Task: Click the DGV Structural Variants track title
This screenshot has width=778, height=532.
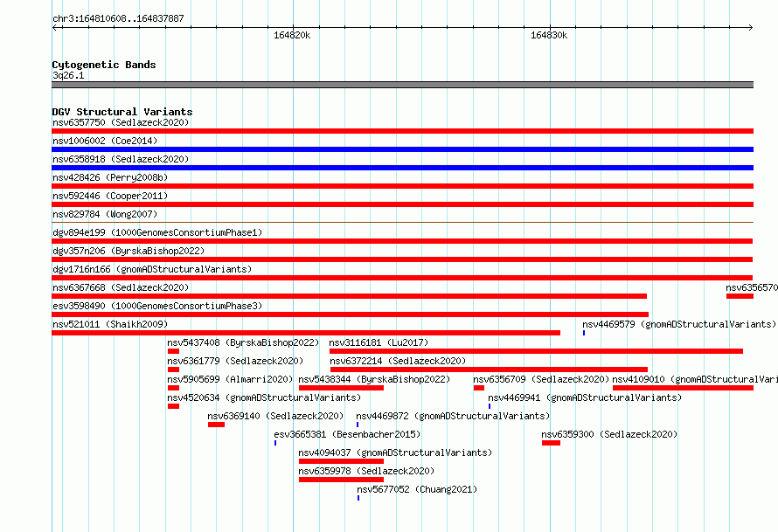Action: (x=122, y=112)
